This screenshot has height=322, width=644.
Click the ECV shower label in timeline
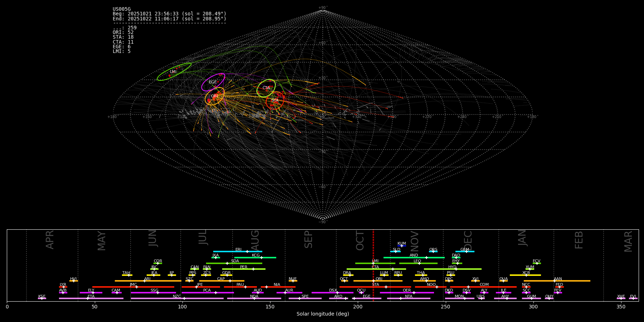pyautogui.click(x=536, y=261)
